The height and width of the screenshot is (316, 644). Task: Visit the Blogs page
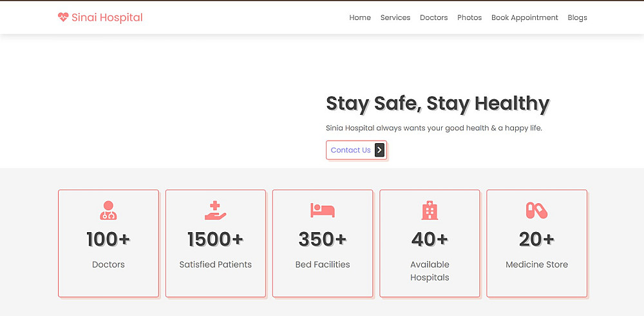point(577,17)
